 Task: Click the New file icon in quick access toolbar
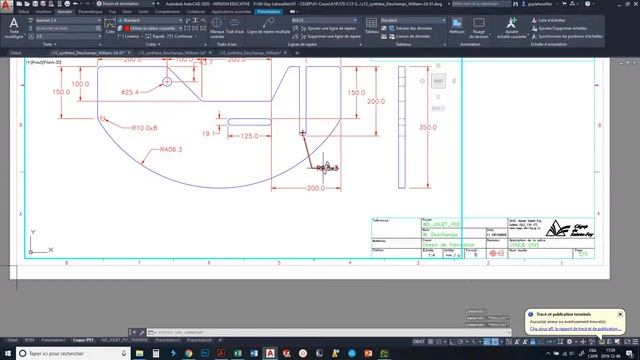(19, 4)
